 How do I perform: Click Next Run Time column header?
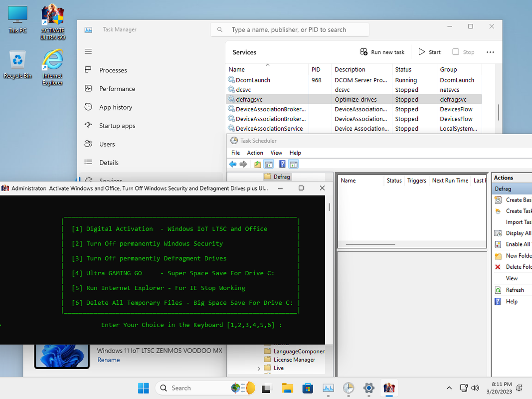450,181
